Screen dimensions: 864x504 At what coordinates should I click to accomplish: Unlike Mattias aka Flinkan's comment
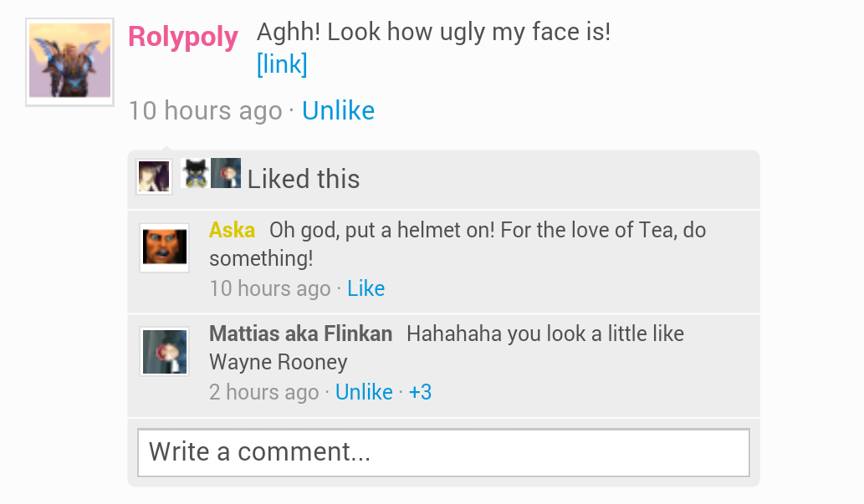(x=364, y=393)
